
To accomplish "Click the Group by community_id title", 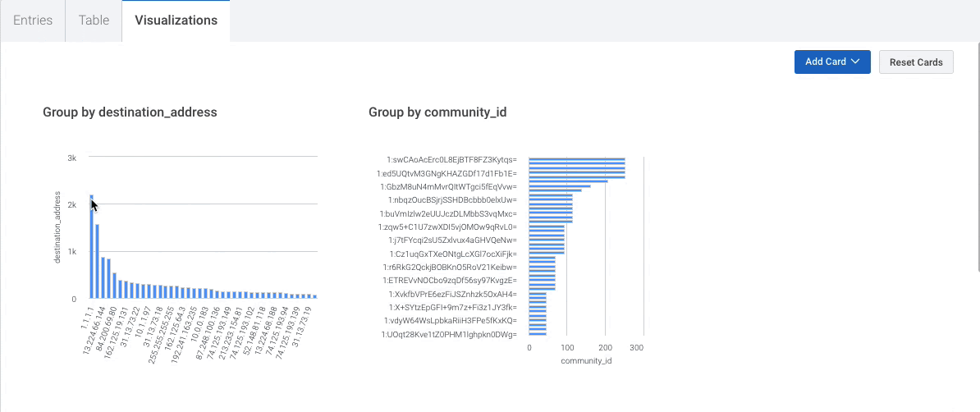I will click(x=437, y=112).
